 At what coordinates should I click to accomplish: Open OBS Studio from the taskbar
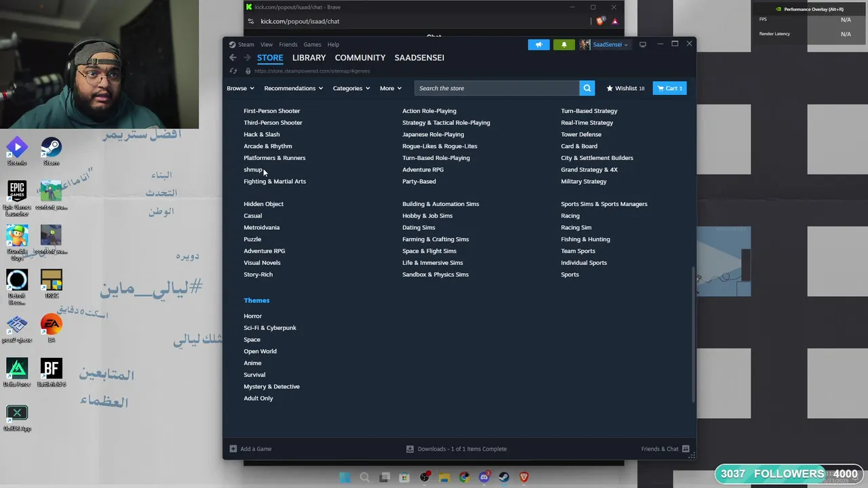pos(425,477)
